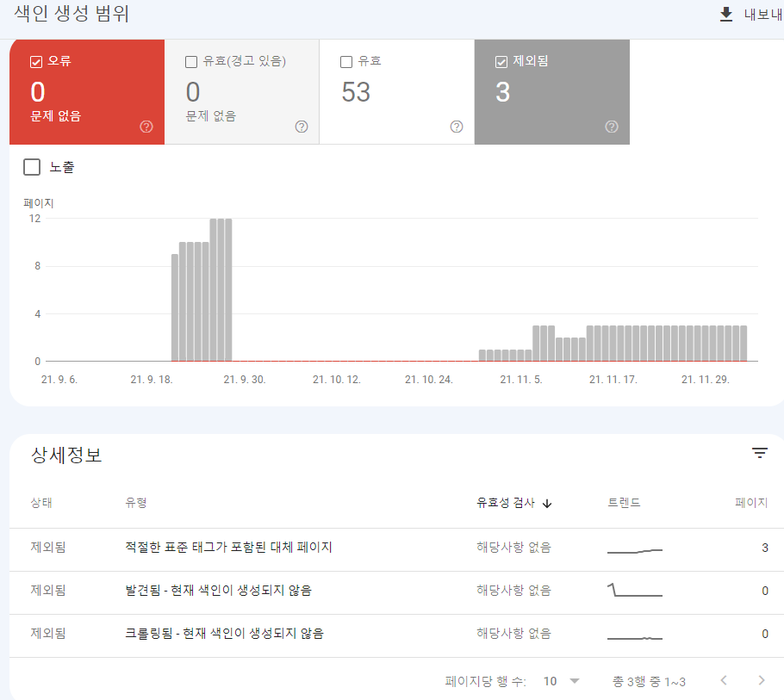Screen dimensions: 784x700
Task: Open help icon on 유효 card
Action: tap(456, 127)
